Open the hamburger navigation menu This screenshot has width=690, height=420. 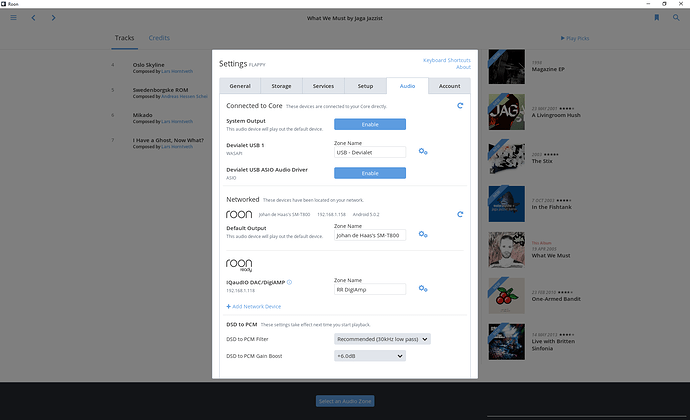point(14,18)
